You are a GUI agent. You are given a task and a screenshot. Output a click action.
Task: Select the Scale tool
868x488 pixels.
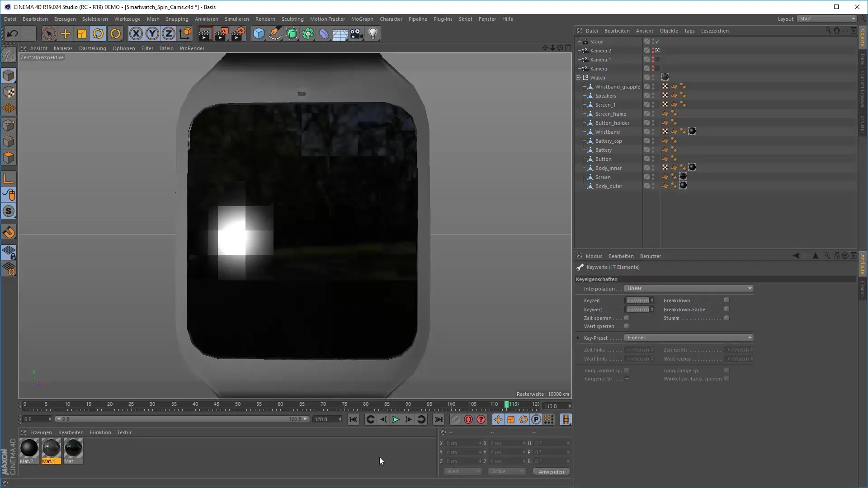(82, 33)
